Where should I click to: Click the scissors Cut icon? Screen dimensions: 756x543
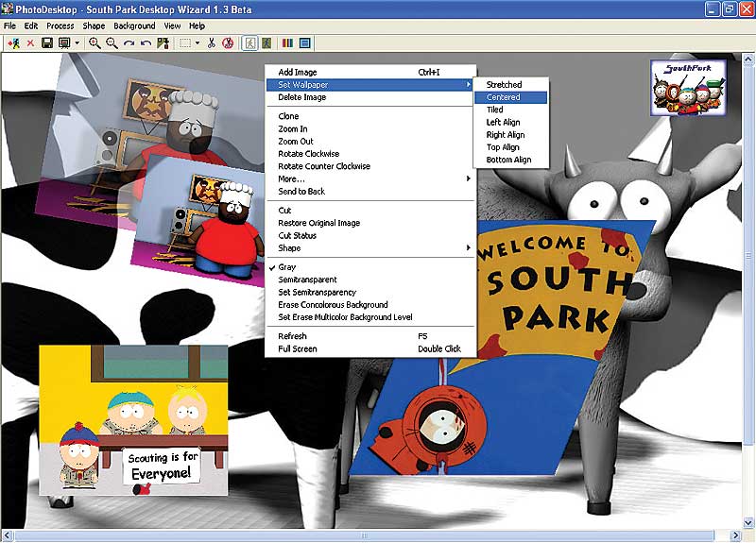211,43
